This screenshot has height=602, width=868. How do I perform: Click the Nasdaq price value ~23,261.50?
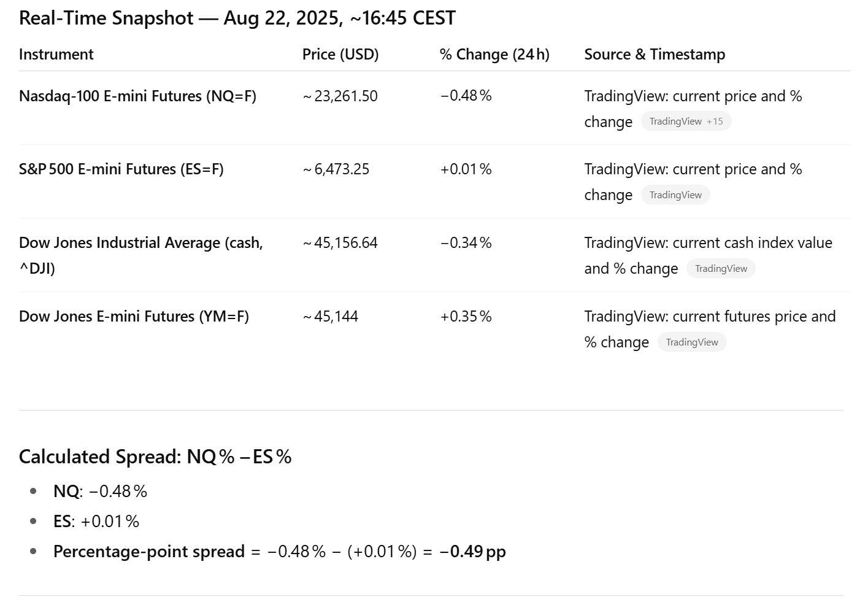click(340, 96)
